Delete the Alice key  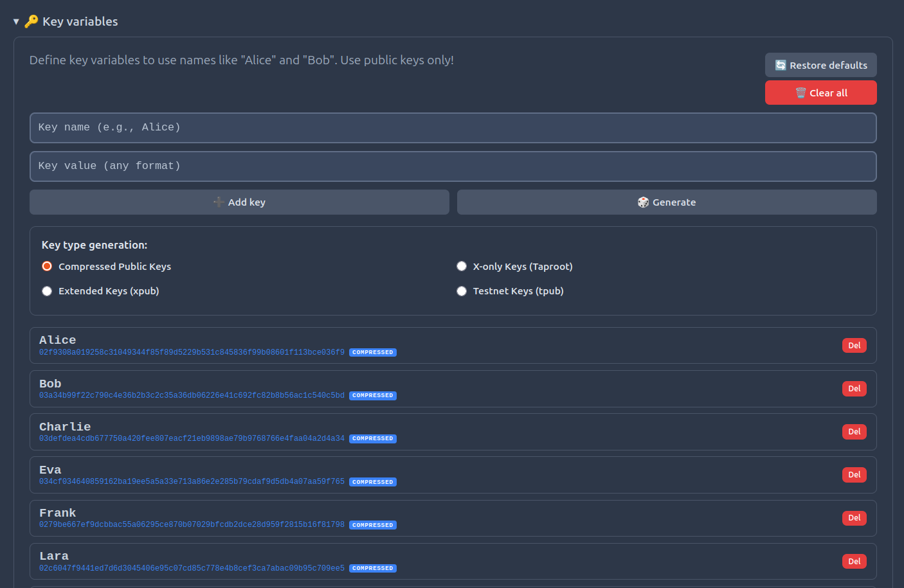(x=854, y=346)
